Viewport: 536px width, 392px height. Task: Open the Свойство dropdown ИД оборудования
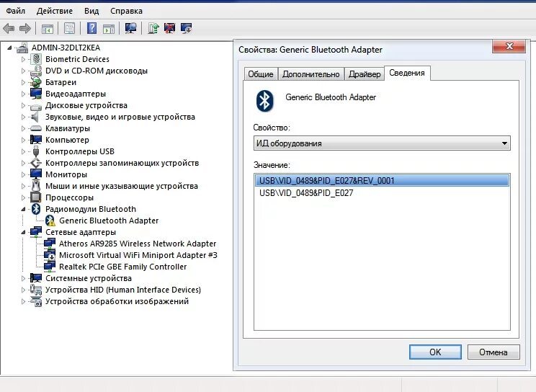pyautogui.click(x=382, y=143)
